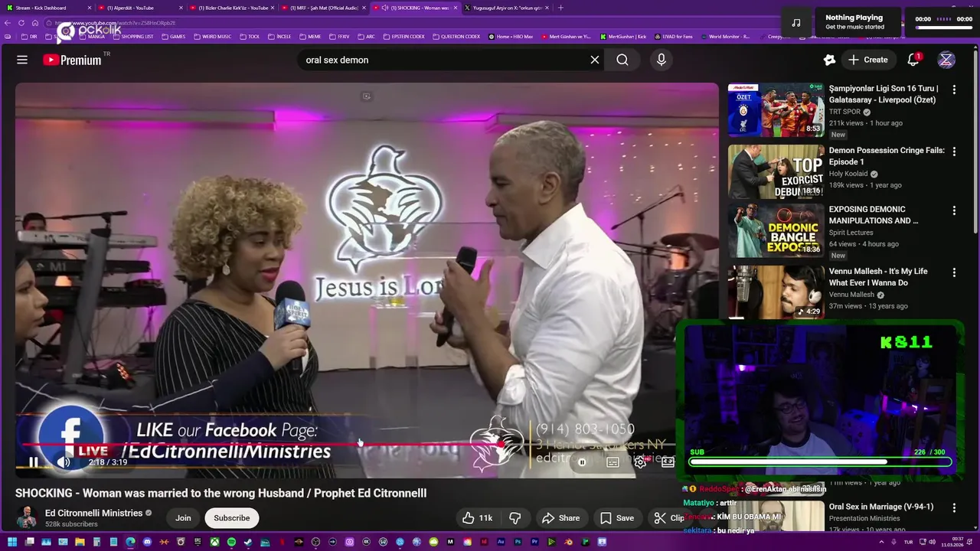Save the video to a playlist
Screen dimensions: 980x551
pyautogui.click(x=617, y=518)
